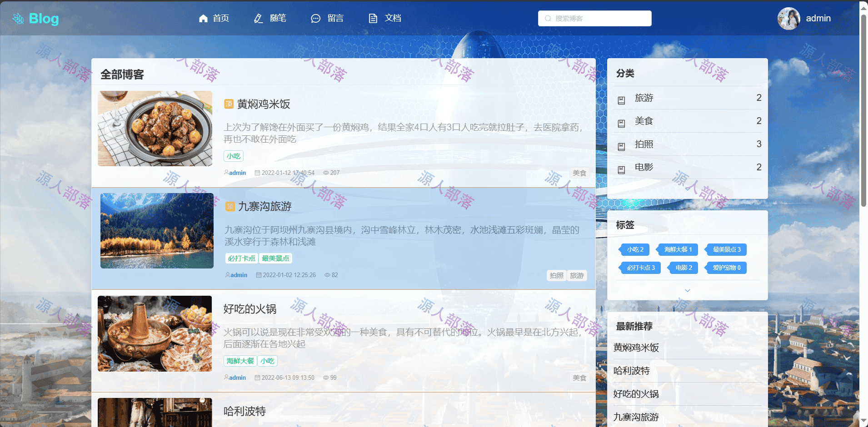
Task: Filter by the 爱护宠物 0 tag
Action: pyautogui.click(x=726, y=268)
